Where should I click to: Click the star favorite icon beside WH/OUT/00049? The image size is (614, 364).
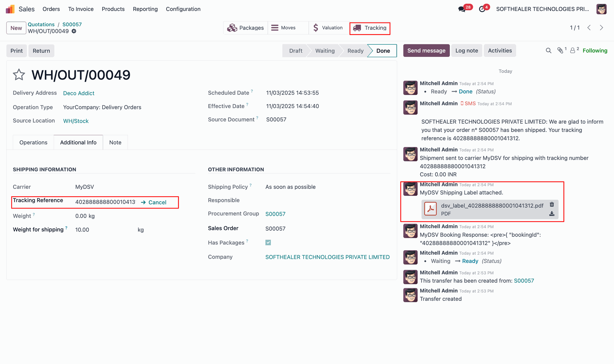19,75
